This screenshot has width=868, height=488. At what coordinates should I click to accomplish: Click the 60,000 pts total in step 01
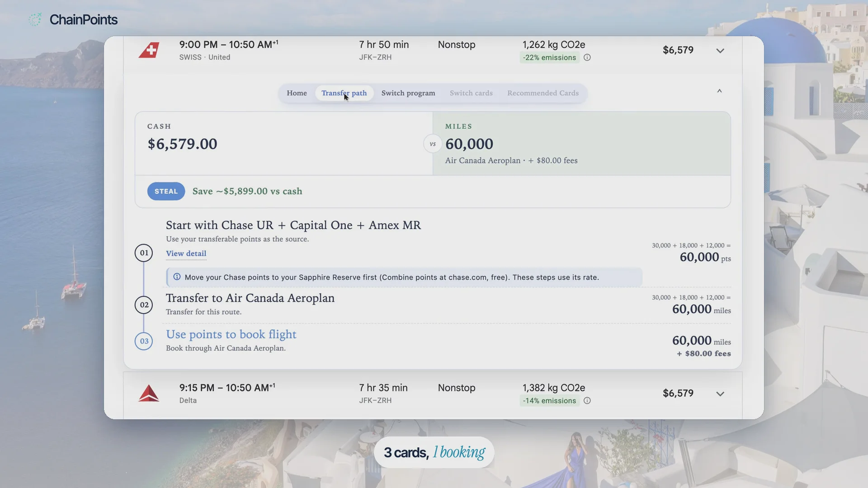coord(705,257)
